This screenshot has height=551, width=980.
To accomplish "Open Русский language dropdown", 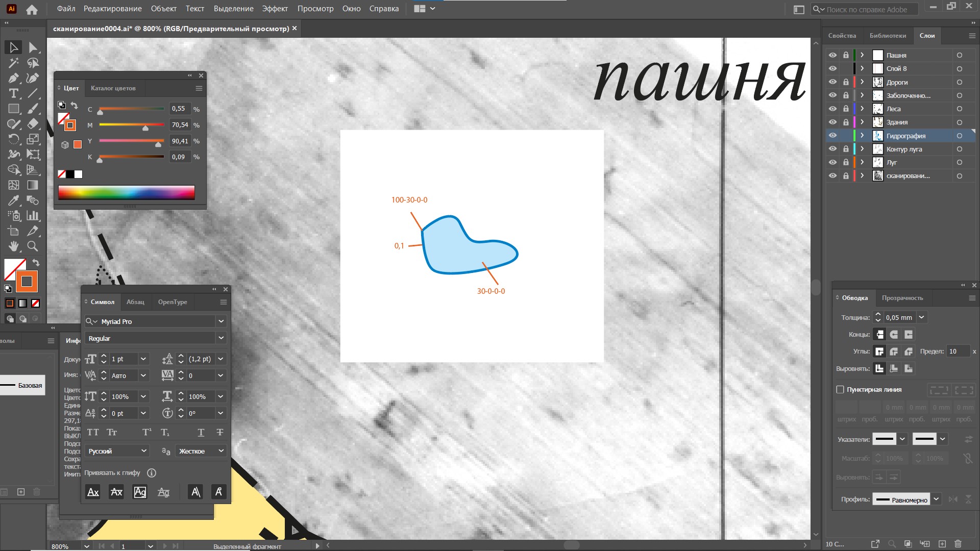I will pyautogui.click(x=144, y=451).
